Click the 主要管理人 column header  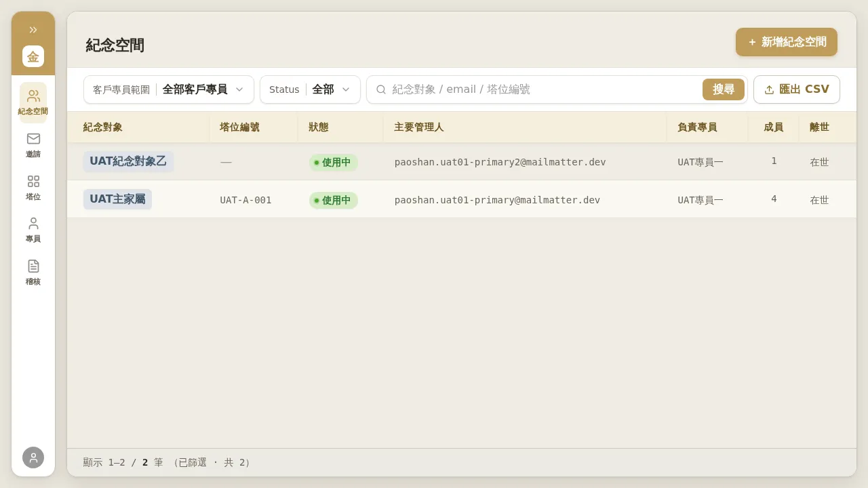click(419, 127)
